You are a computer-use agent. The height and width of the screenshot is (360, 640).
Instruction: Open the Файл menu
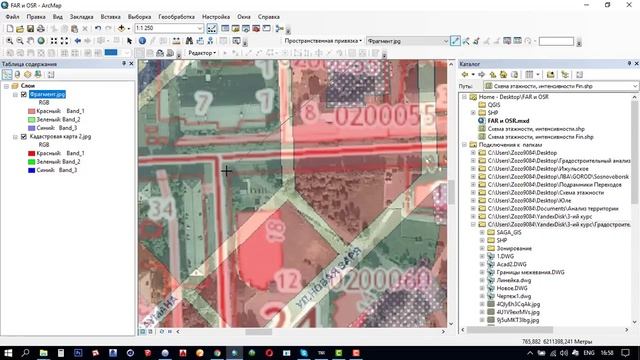point(12,17)
